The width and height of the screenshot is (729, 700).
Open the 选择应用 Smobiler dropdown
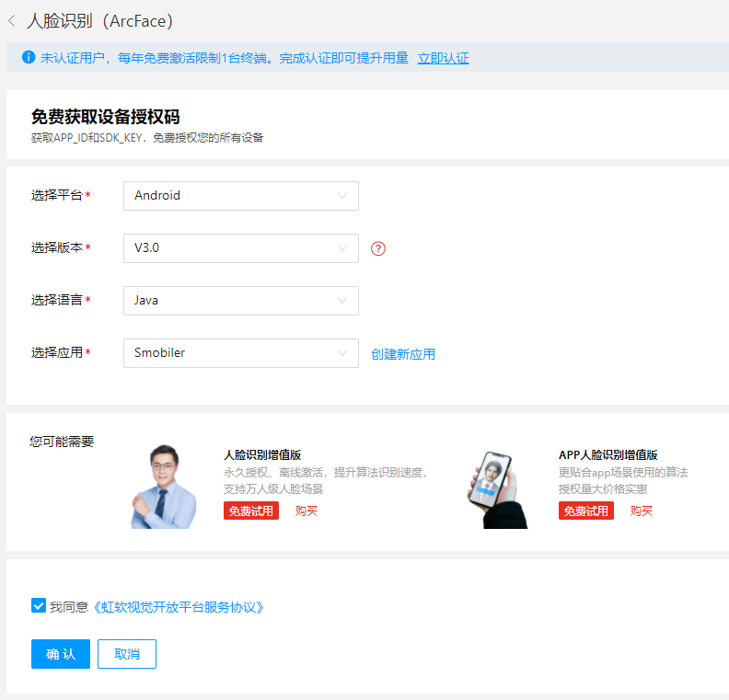pyautogui.click(x=241, y=353)
